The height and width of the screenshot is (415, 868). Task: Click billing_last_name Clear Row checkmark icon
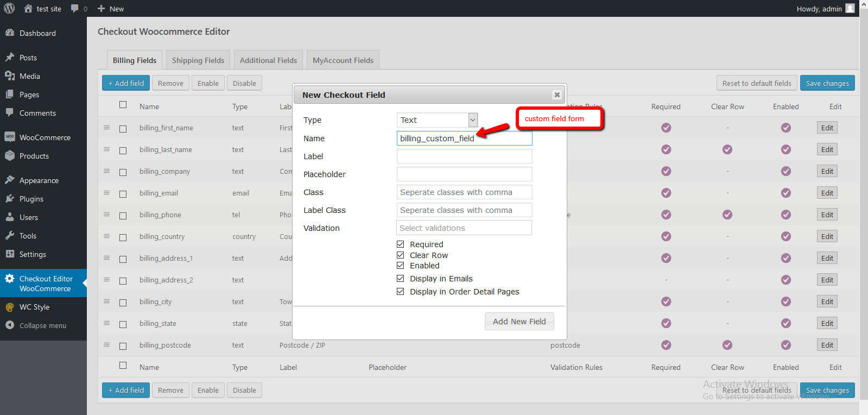[x=727, y=149]
